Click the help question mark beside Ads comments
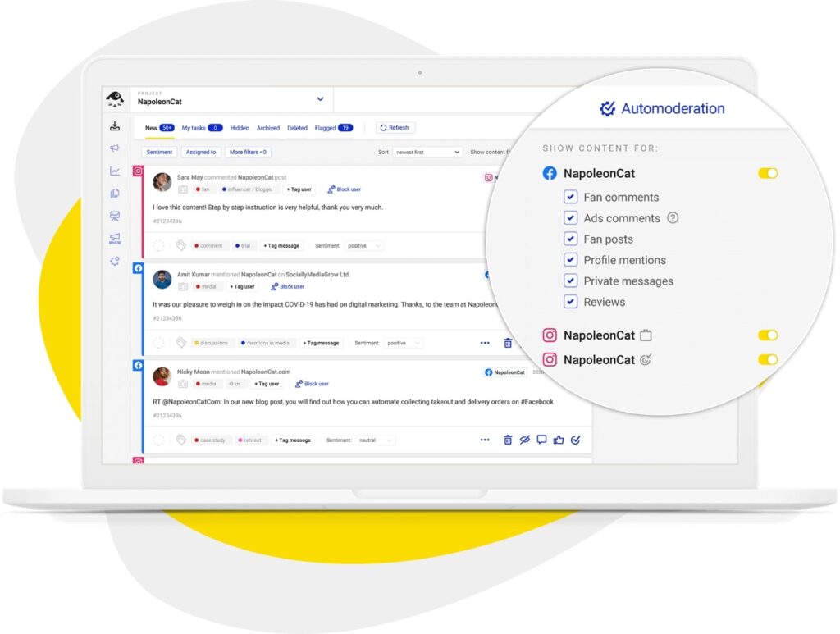840x634 pixels. [x=673, y=218]
